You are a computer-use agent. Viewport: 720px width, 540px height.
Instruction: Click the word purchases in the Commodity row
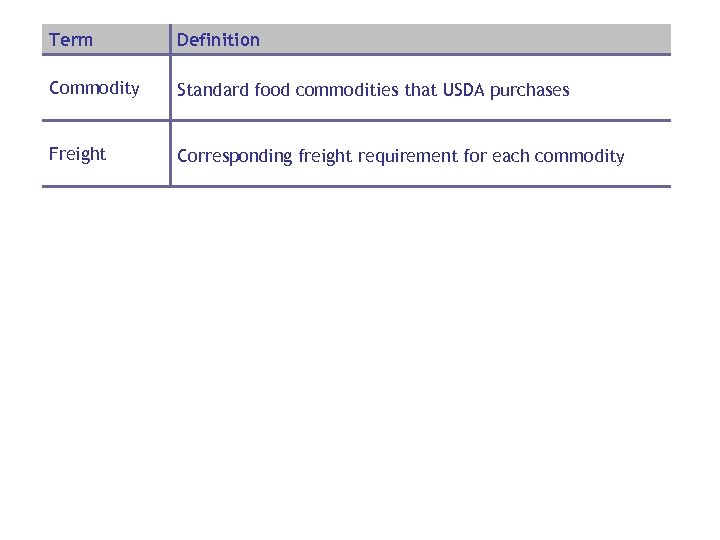click(530, 90)
